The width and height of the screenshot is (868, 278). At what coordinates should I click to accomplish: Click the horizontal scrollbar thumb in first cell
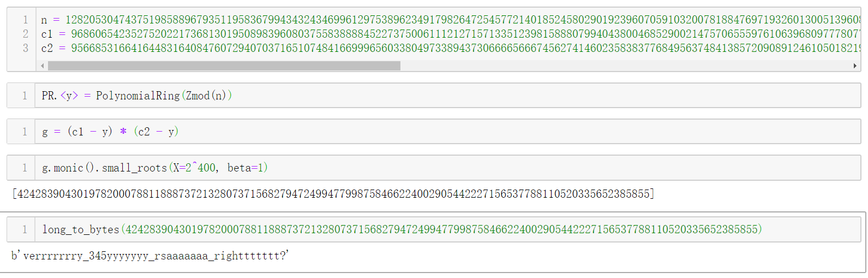click(224, 66)
